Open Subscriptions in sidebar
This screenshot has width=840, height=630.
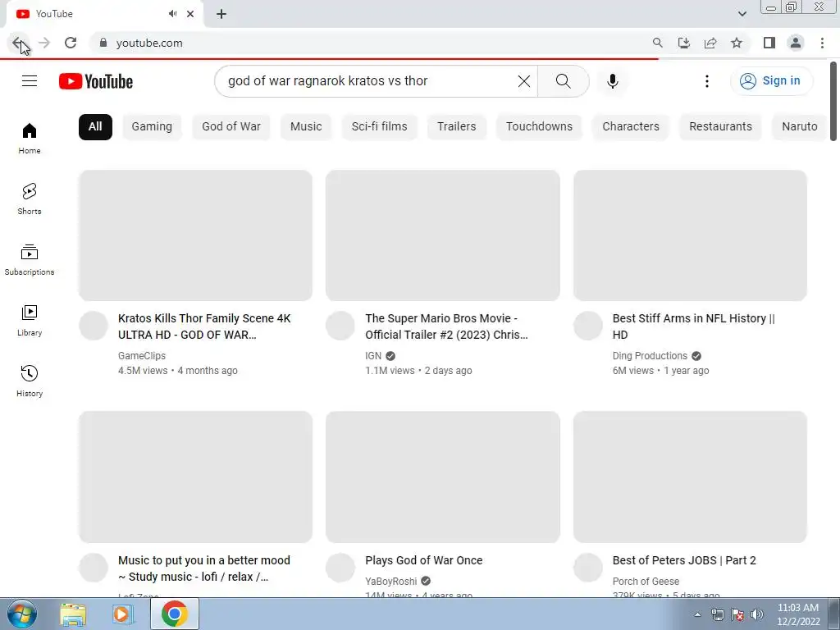pyautogui.click(x=30, y=260)
